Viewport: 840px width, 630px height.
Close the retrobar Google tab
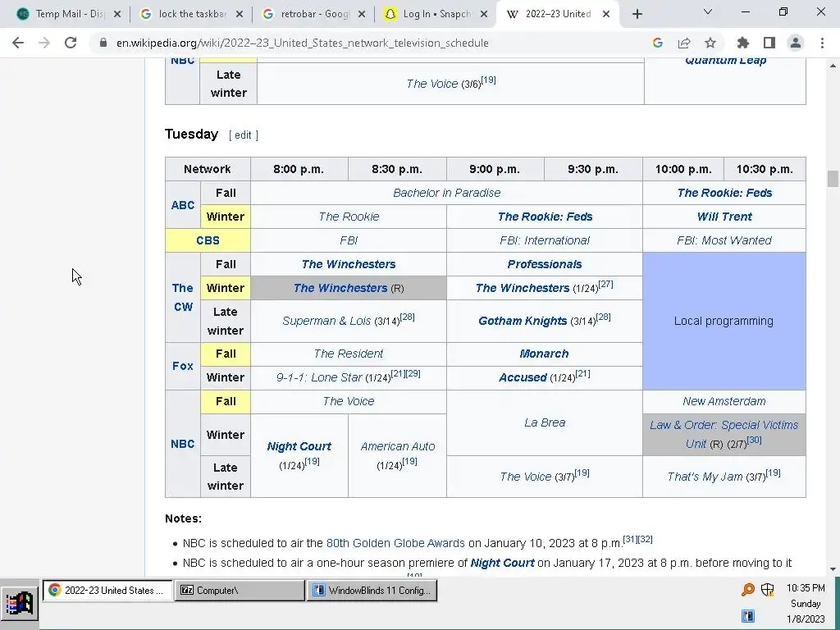[362, 14]
